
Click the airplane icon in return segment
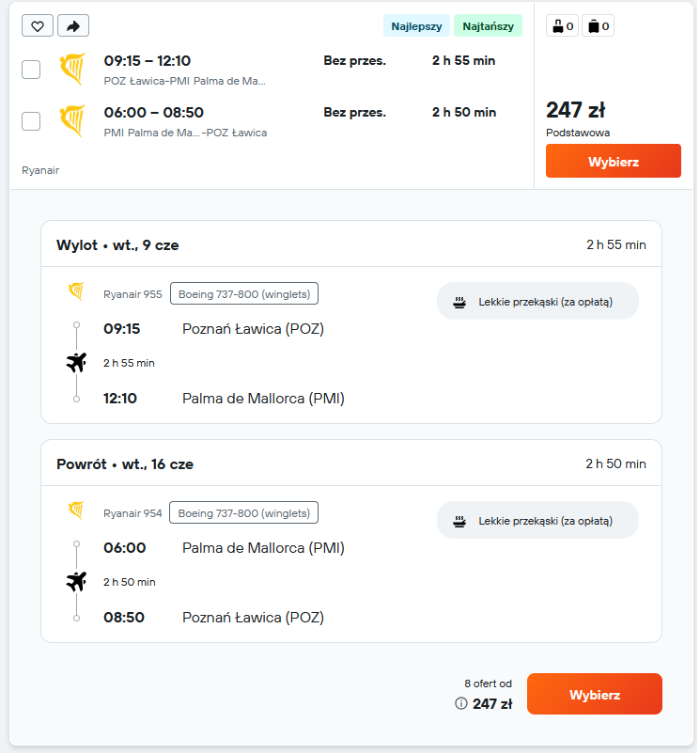(76, 581)
